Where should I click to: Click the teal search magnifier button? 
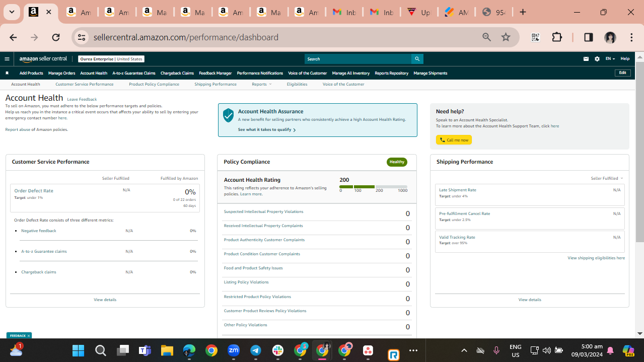(417, 59)
